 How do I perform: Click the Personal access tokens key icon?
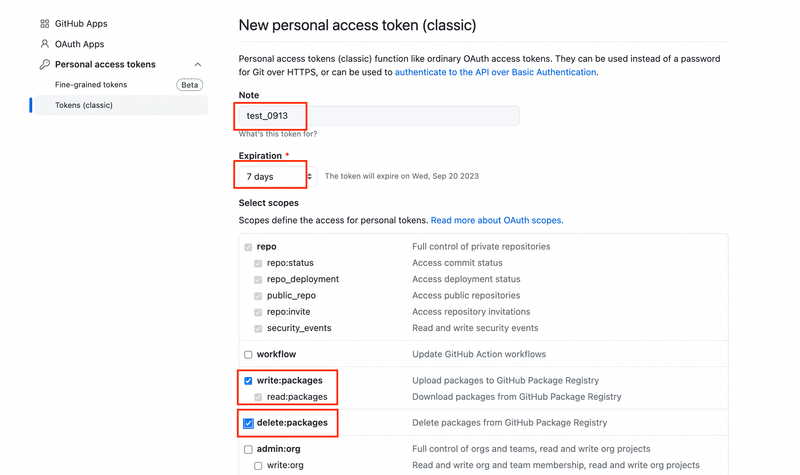coord(45,64)
